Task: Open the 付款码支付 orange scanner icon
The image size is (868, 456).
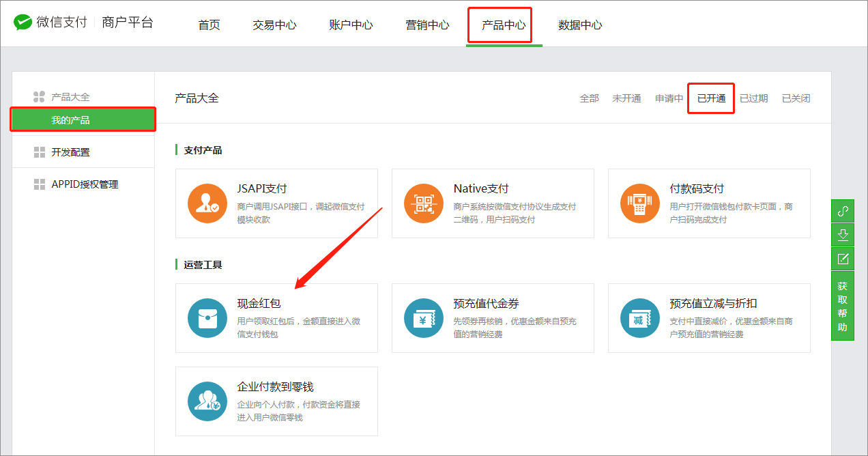Action: click(640, 203)
